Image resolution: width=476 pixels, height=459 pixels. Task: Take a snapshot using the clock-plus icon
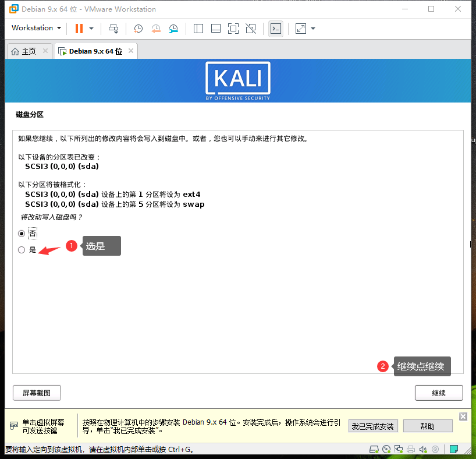point(138,29)
